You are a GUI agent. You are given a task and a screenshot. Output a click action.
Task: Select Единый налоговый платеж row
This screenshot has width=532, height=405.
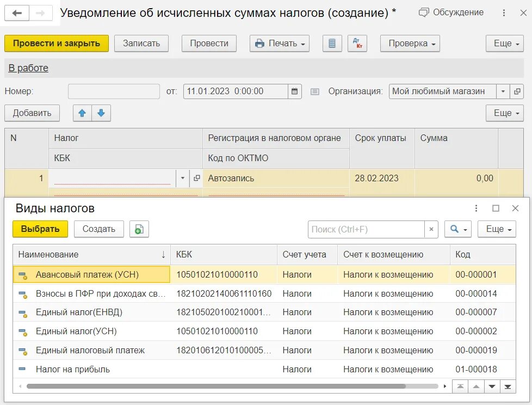(264, 351)
